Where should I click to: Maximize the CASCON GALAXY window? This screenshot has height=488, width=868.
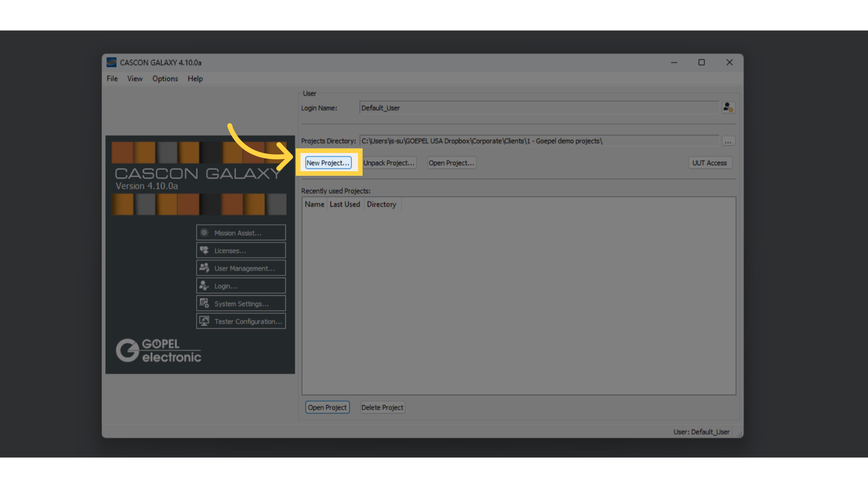coord(702,62)
